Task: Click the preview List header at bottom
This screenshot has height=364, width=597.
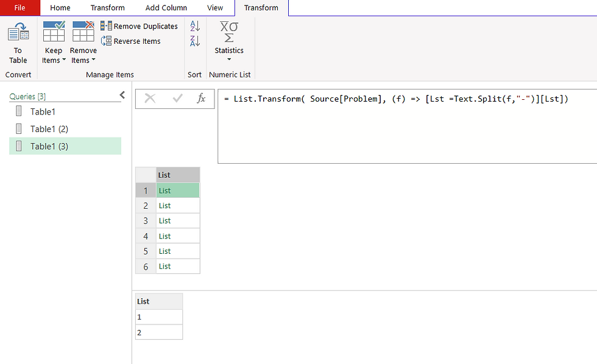Action: [x=159, y=301]
